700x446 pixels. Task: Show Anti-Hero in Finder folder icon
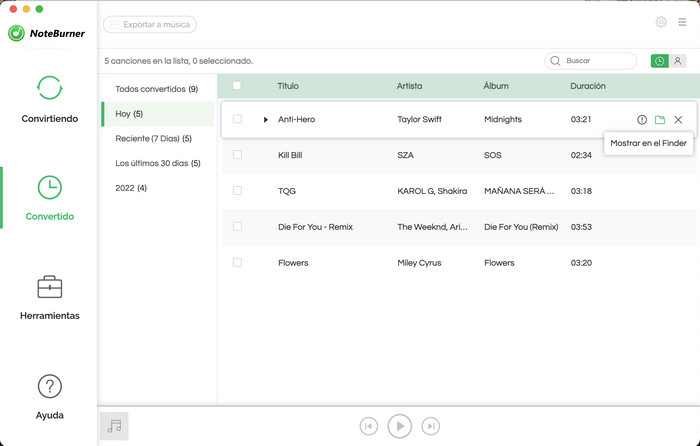coord(660,120)
